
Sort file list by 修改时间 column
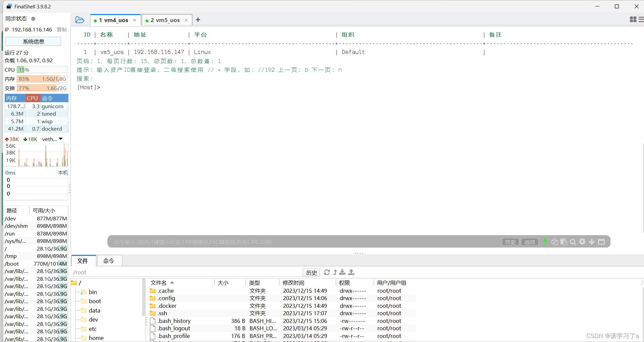click(x=308, y=283)
